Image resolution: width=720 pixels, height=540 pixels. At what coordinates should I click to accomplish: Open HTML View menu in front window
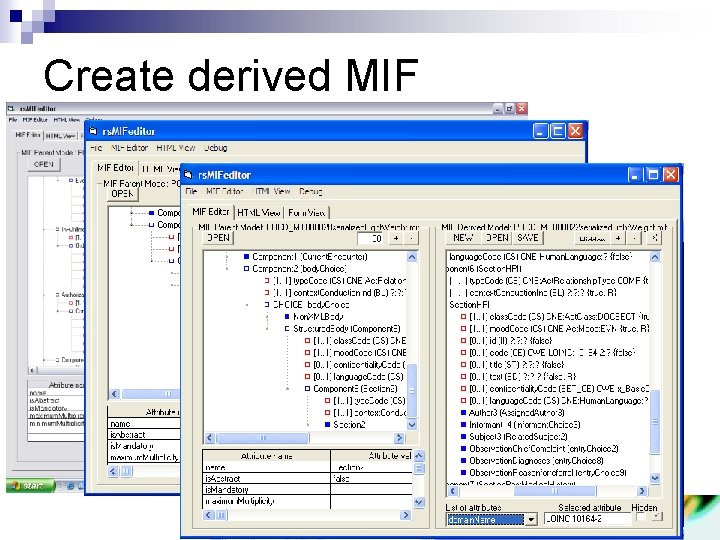click(272, 191)
